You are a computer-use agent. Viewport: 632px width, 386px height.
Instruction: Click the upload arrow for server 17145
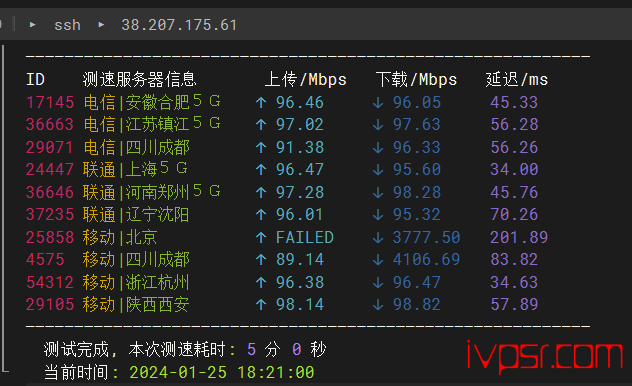[x=261, y=102]
